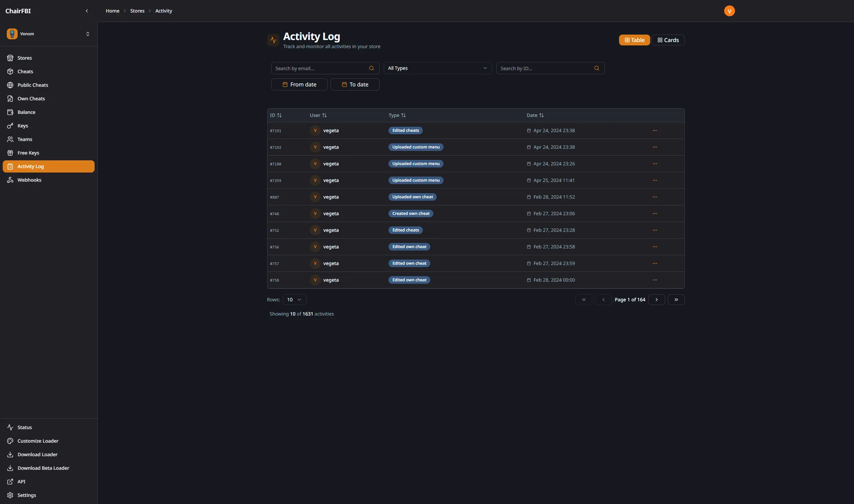The image size is (854, 504).
Task: Click the Download Beta Loader icon
Action: tap(11, 468)
